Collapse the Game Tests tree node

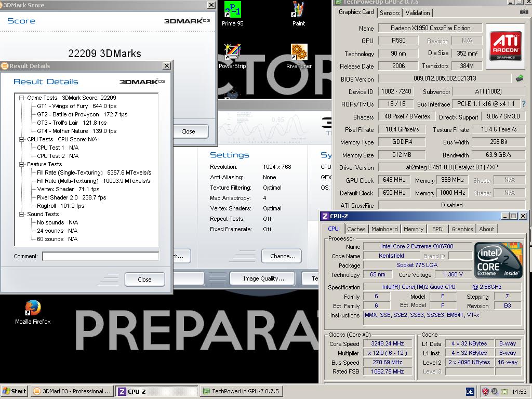click(x=22, y=98)
